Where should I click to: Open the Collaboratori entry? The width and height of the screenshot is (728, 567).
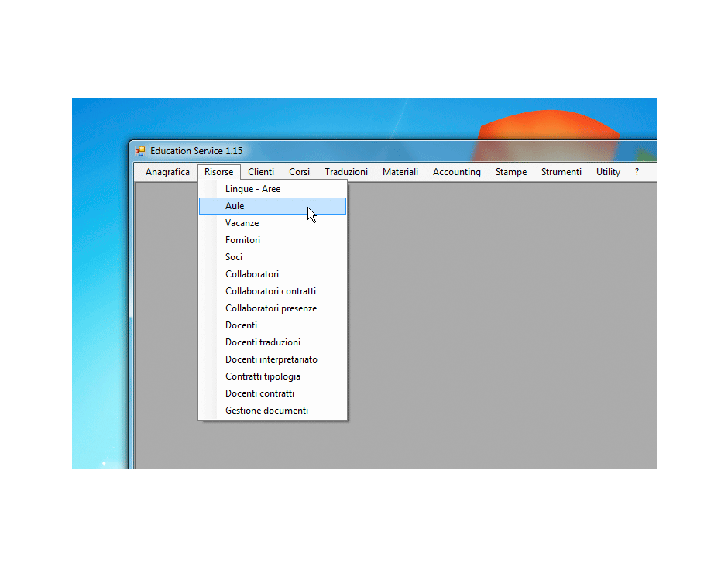273,274
